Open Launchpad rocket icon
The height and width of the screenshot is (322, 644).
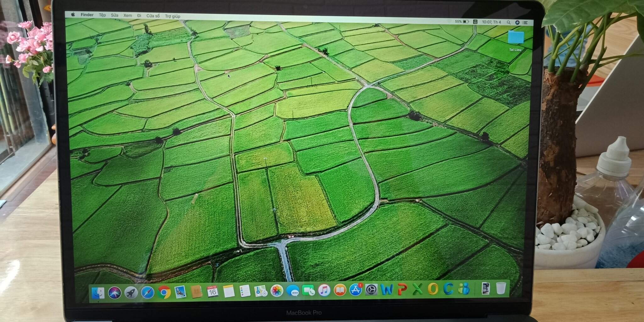coord(131,292)
